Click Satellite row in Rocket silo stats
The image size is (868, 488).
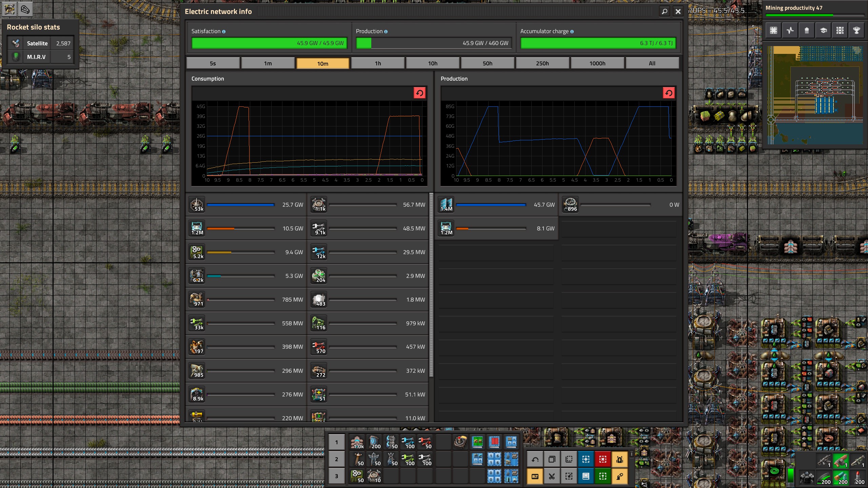(x=41, y=43)
